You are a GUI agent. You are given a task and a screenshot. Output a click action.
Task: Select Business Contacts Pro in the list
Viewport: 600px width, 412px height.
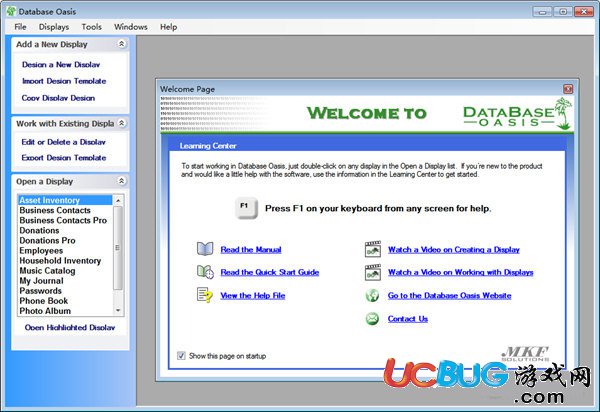[65, 220]
